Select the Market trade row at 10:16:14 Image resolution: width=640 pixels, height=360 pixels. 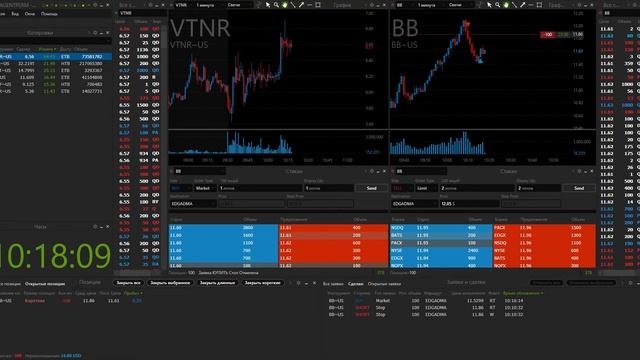427,300
